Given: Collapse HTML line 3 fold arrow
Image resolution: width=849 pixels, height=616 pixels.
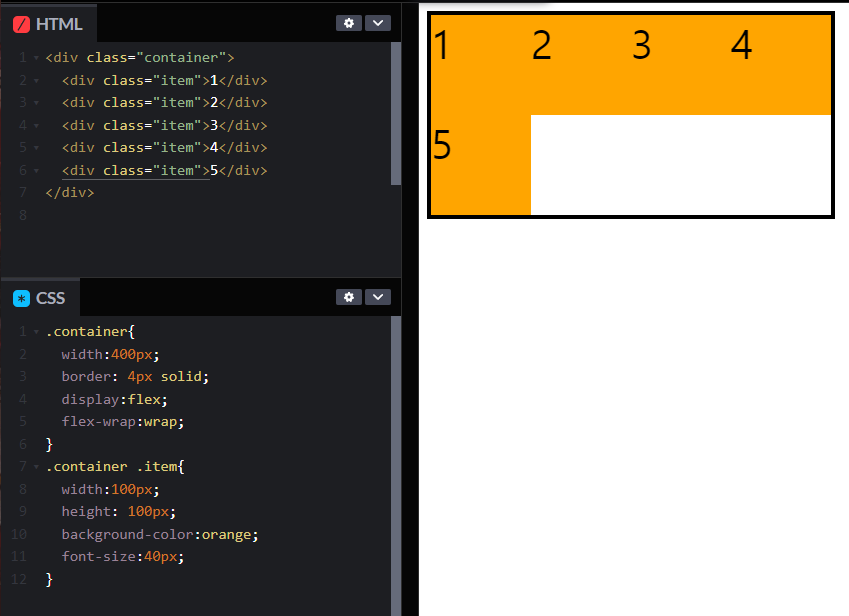Looking at the screenshot, I should pos(36,103).
